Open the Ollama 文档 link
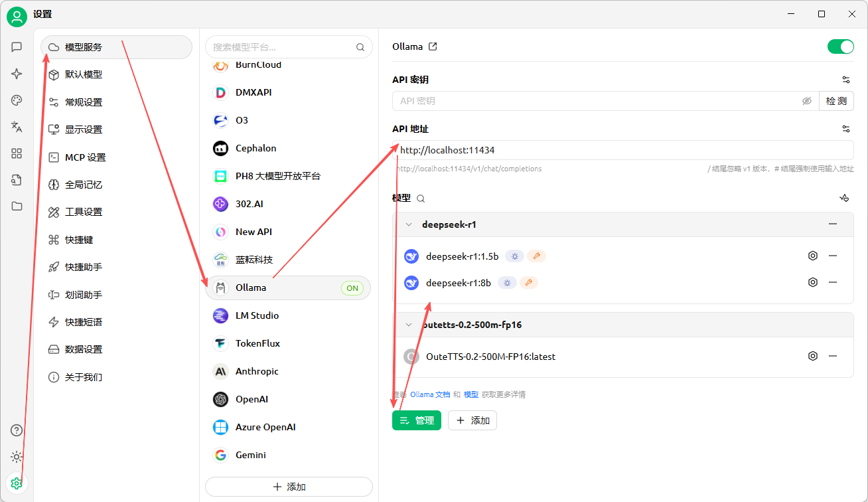 click(430, 394)
